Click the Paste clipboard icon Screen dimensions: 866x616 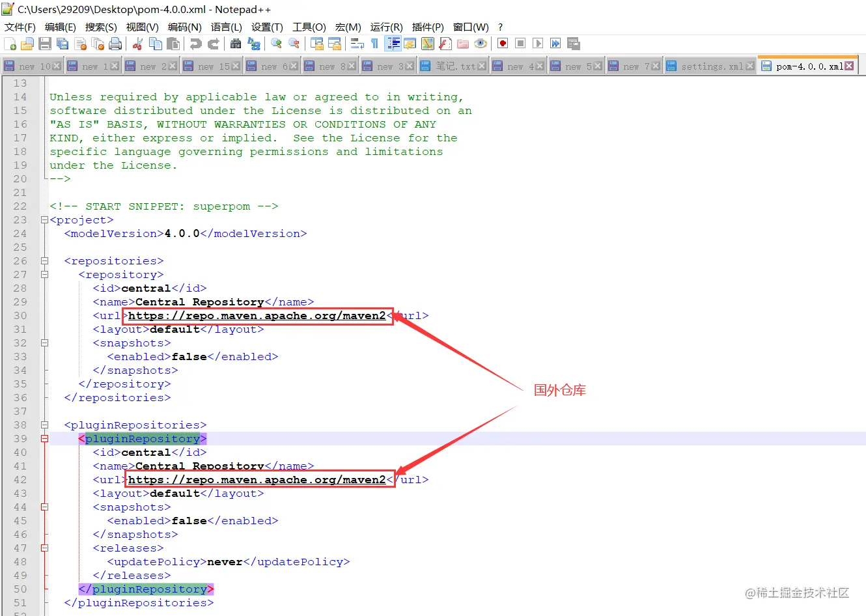(173, 44)
